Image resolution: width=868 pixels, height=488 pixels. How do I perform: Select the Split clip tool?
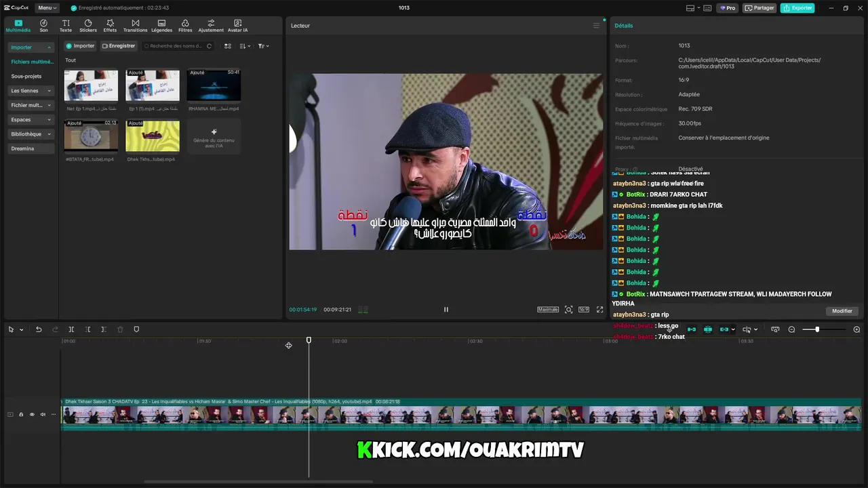[71, 329]
